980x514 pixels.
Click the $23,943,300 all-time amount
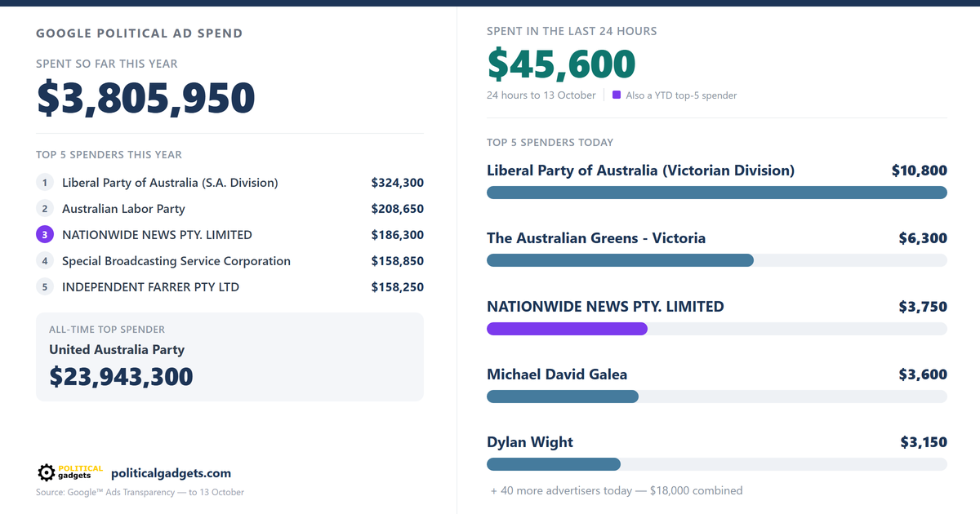coord(121,376)
